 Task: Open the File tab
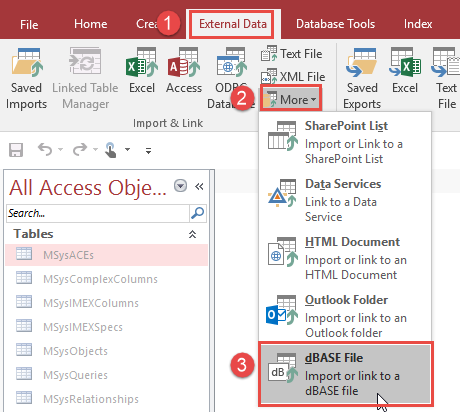29,24
